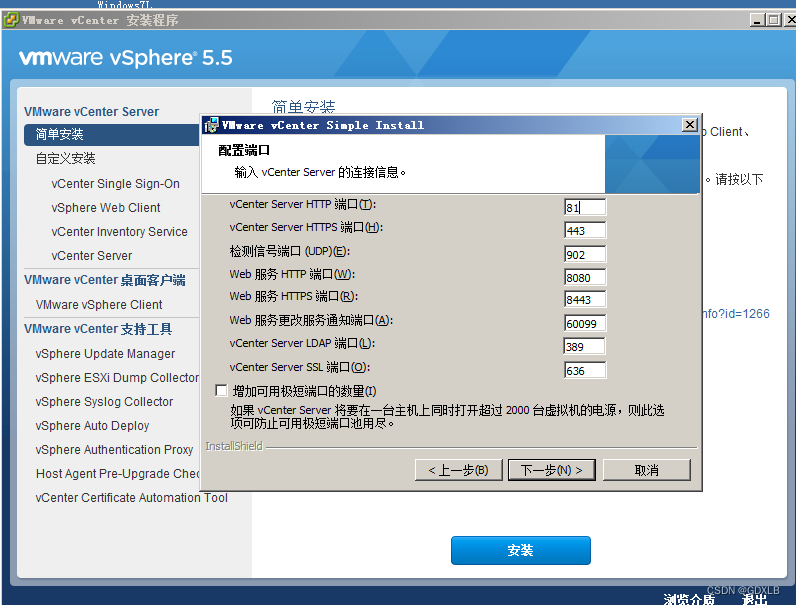Click the 简单安装 heading in the main pane

(304, 107)
